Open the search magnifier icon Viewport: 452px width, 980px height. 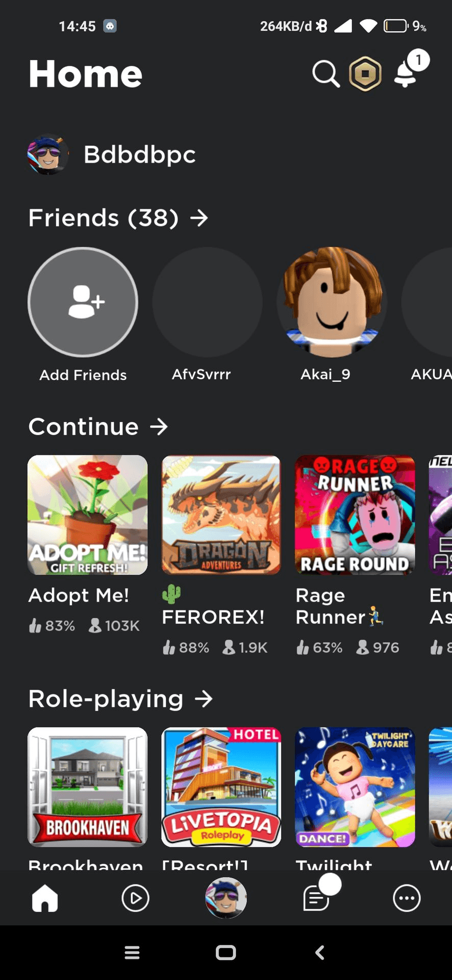326,75
